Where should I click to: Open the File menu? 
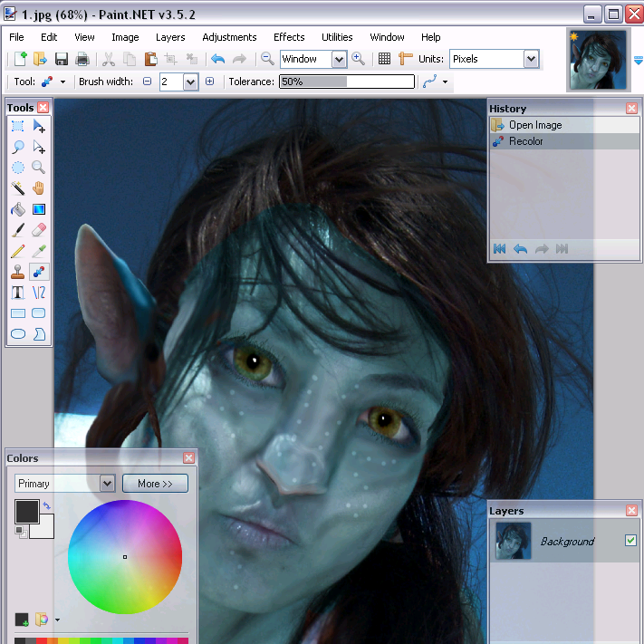16,37
